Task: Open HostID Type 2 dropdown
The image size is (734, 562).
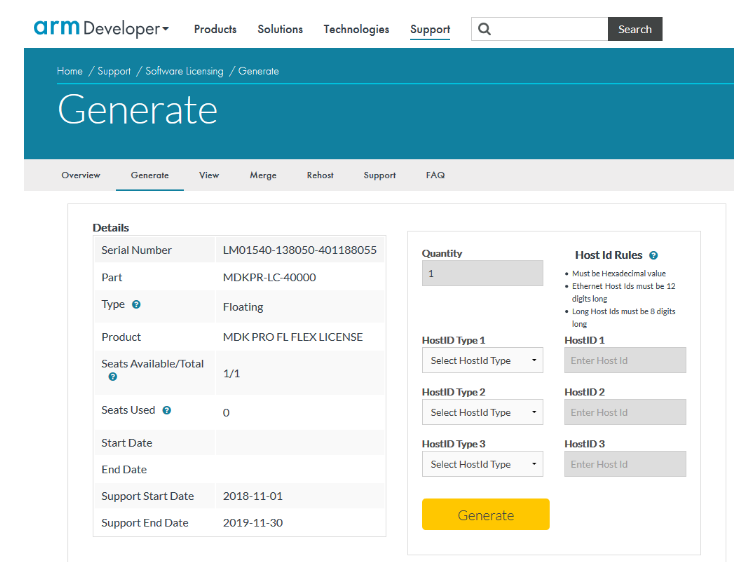Action: (x=483, y=412)
